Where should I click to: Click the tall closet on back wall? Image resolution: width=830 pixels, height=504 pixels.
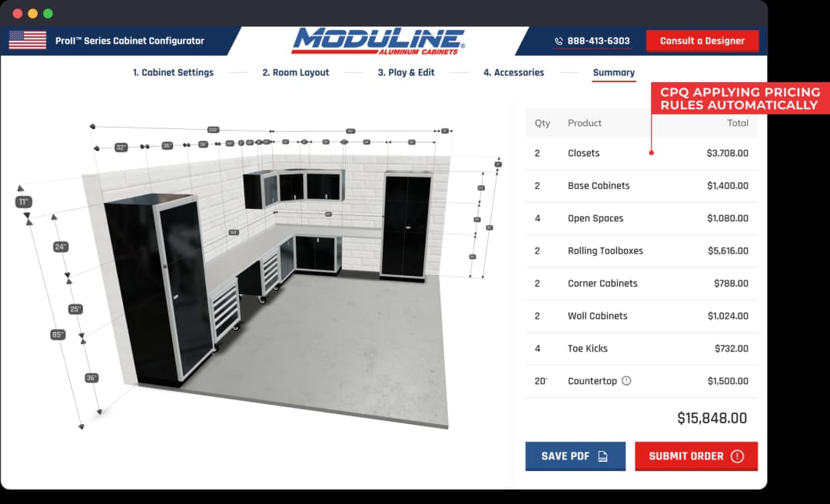[406, 226]
